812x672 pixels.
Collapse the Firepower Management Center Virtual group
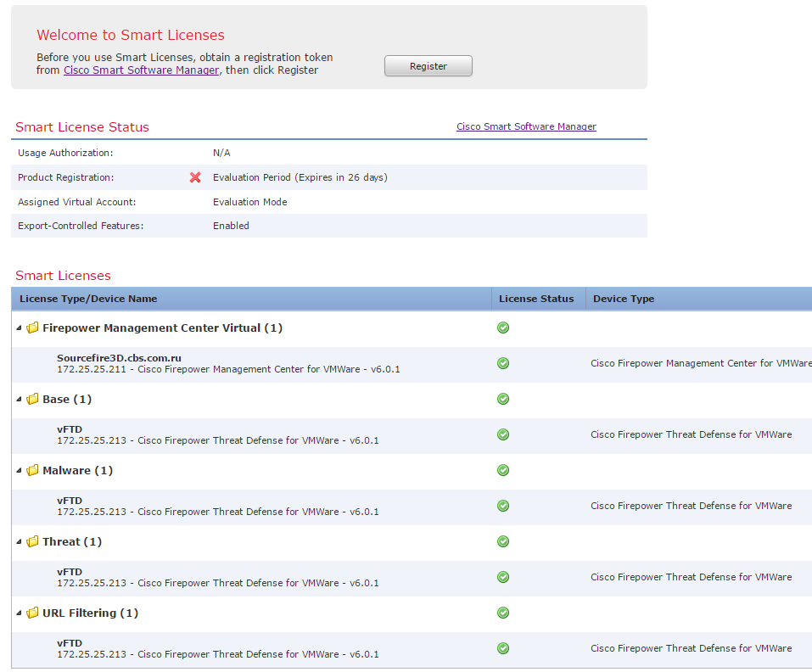20,328
